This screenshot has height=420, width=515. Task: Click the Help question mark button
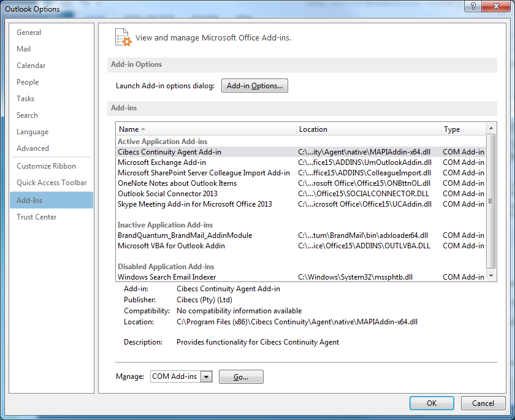click(473, 6)
